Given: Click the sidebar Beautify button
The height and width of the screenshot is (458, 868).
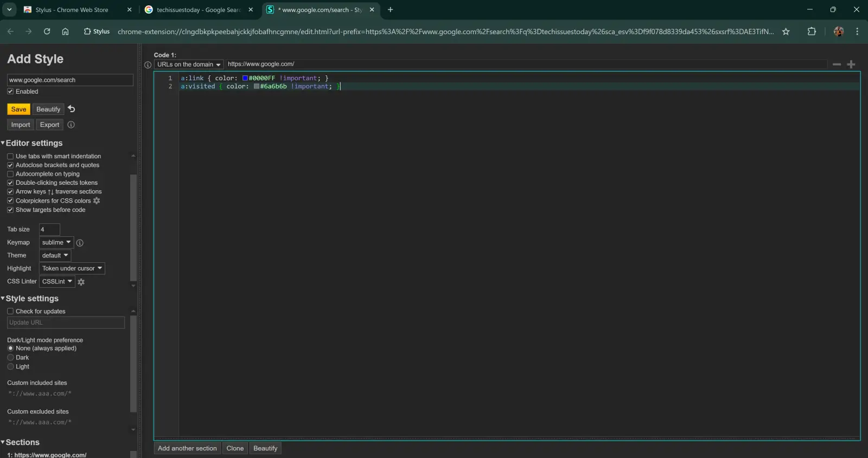Looking at the screenshot, I should click(48, 109).
